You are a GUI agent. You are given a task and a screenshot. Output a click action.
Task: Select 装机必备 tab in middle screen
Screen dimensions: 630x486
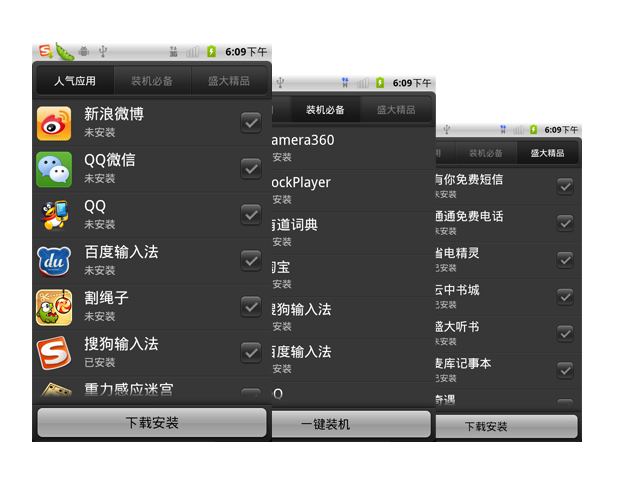[x=325, y=110]
